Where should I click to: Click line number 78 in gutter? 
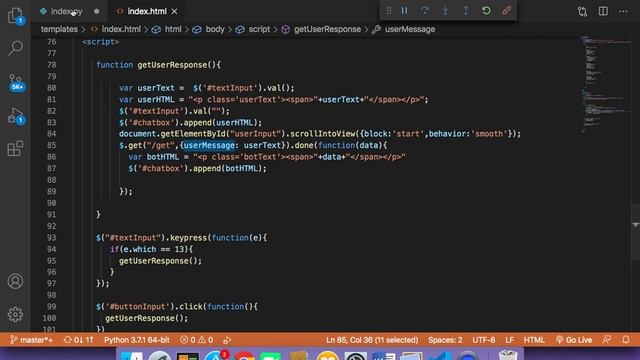[x=51, y=65]
